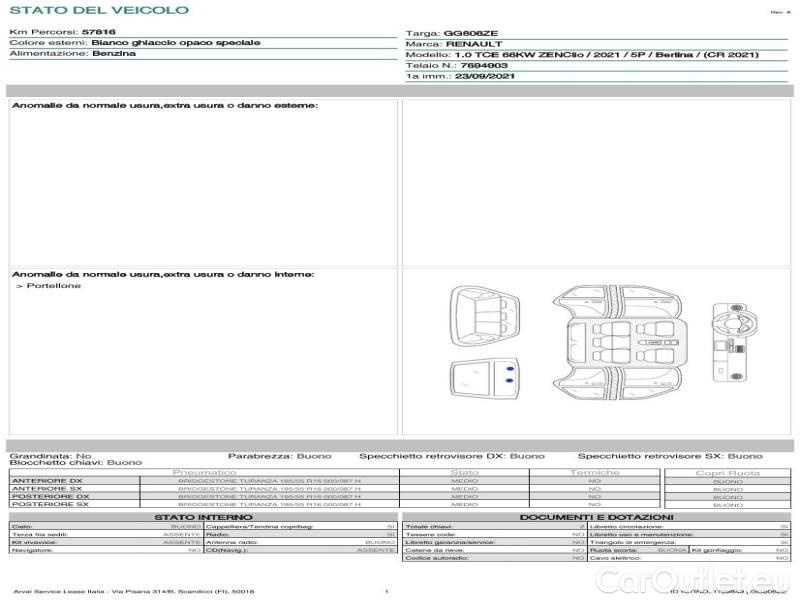The image size is (800, 600).
Task: Click 'Triangolo di emergenza:' row
Action: tap(689, 542)
